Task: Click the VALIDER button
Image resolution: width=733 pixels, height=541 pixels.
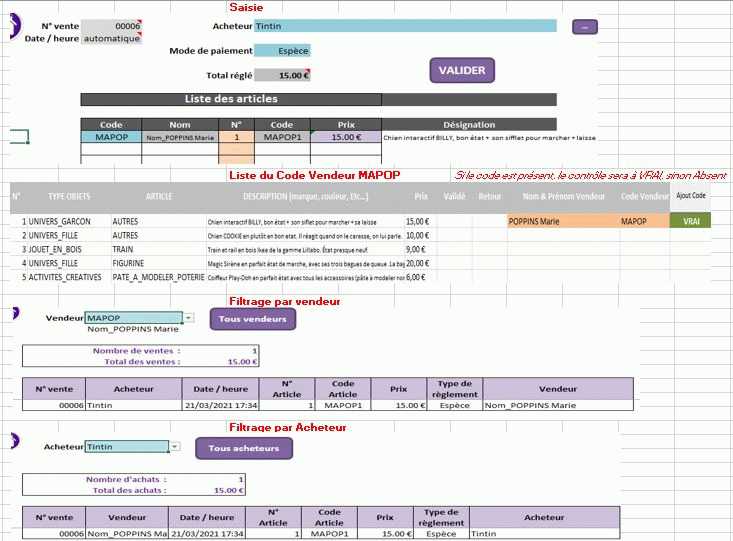Action: [x=462, y=71]
